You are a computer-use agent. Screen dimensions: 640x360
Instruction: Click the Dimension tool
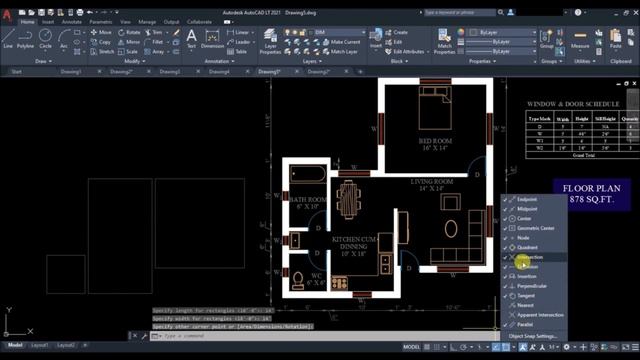click(212, 39)
